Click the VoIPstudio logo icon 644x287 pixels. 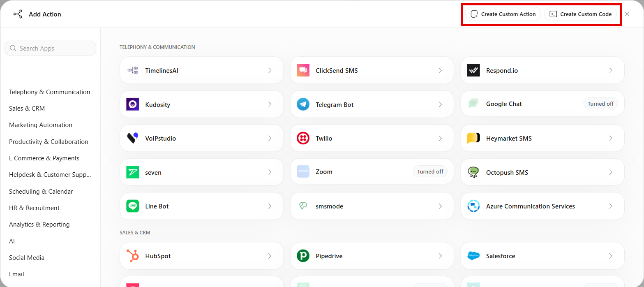click(132, 138)
